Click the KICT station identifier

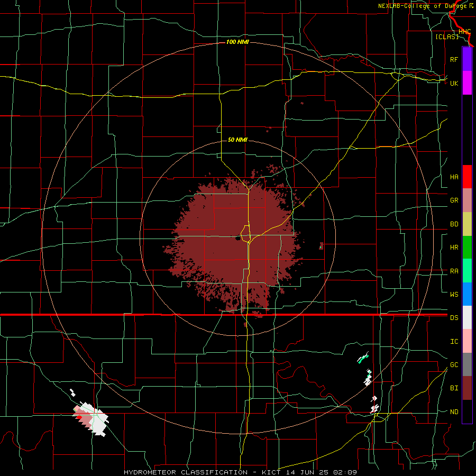click(x=271, y=472)
